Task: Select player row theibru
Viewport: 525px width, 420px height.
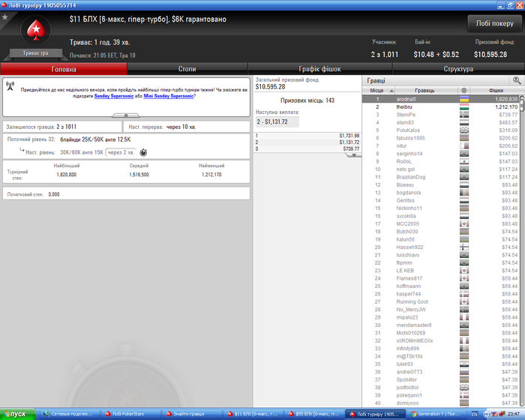Action: click(441, 106)
